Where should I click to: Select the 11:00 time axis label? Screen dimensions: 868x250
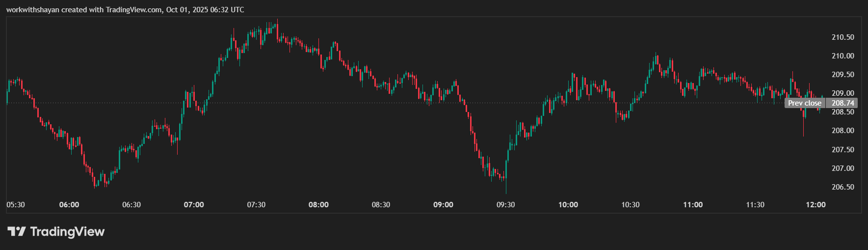click(x=693, y=205)
